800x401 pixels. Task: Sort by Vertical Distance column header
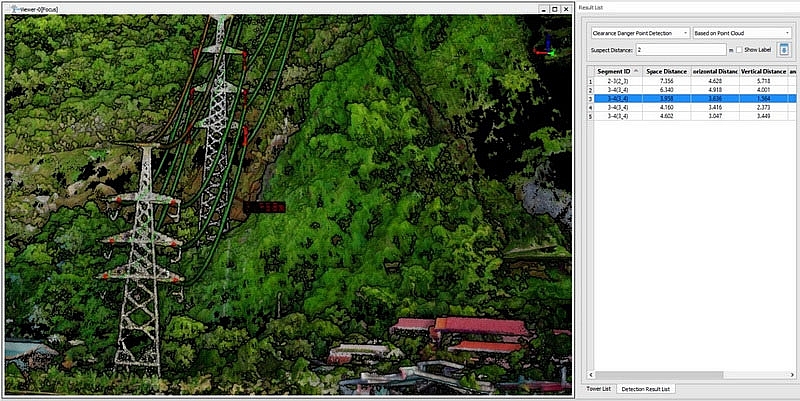click(764, 71)
